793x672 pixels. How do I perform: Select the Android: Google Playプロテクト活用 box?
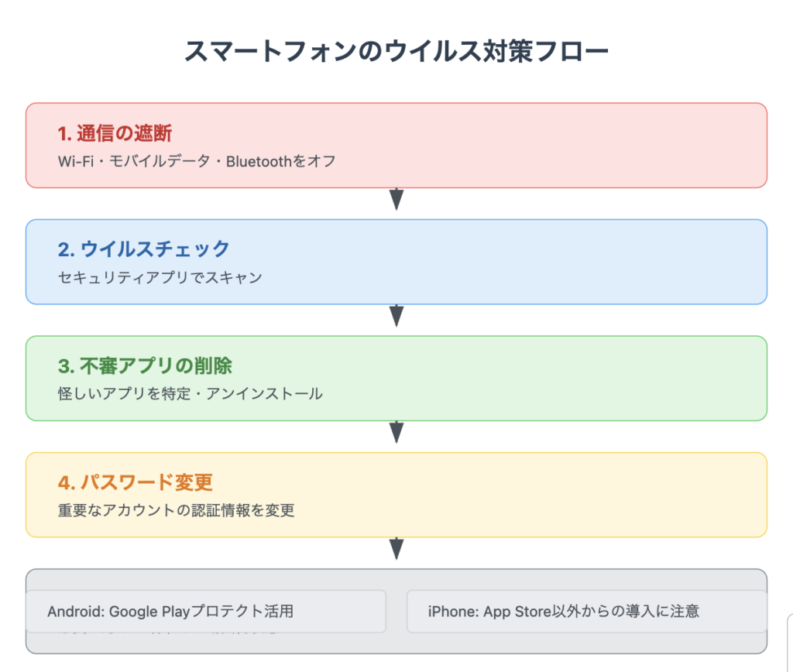(x=206, y=612)
